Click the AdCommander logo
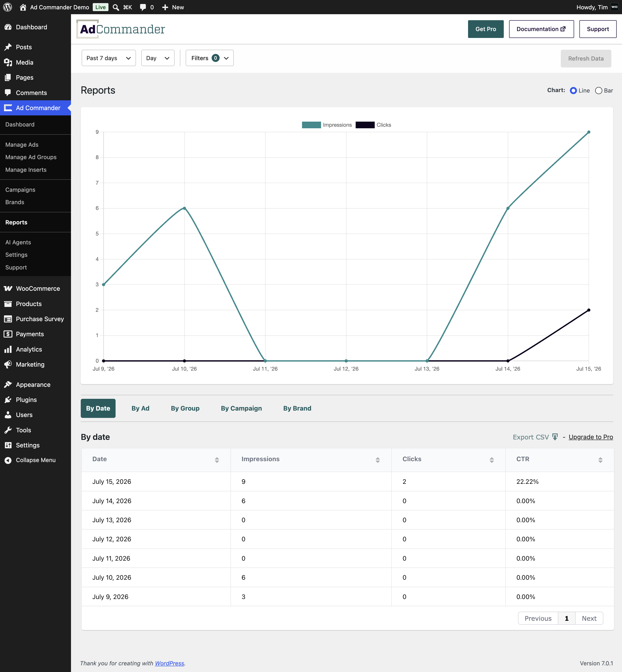The image size is (622, 672). coord(121,29)
